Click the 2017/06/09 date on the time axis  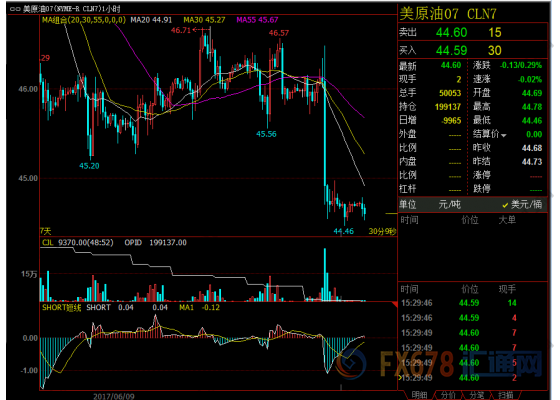click(x=114, y=396)
